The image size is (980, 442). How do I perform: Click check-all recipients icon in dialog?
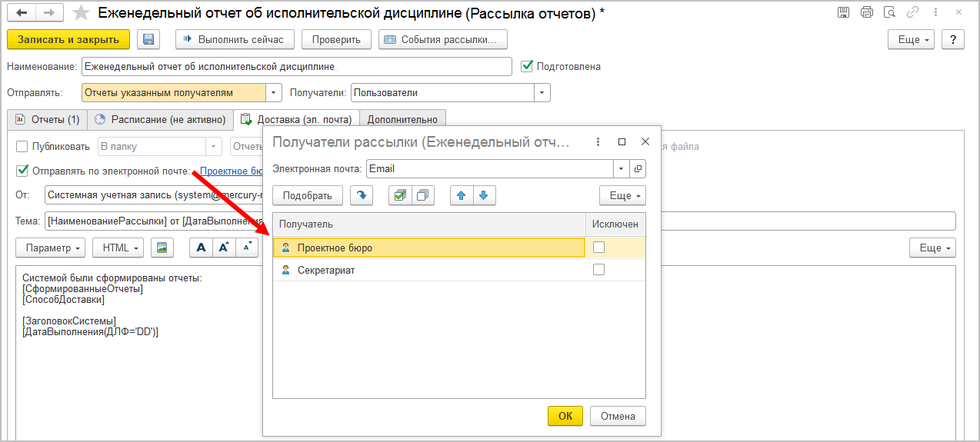(x=400, y=195)
